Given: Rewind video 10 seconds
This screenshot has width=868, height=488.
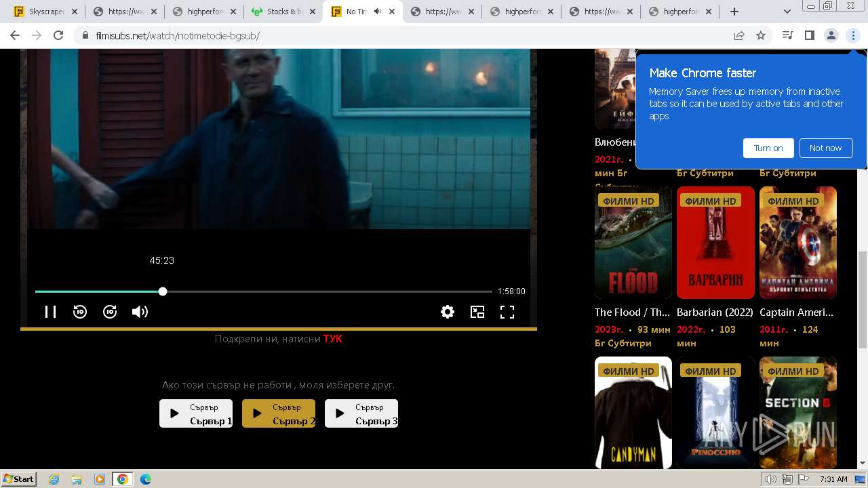Looking at the screenshot, I should (80, 312).
